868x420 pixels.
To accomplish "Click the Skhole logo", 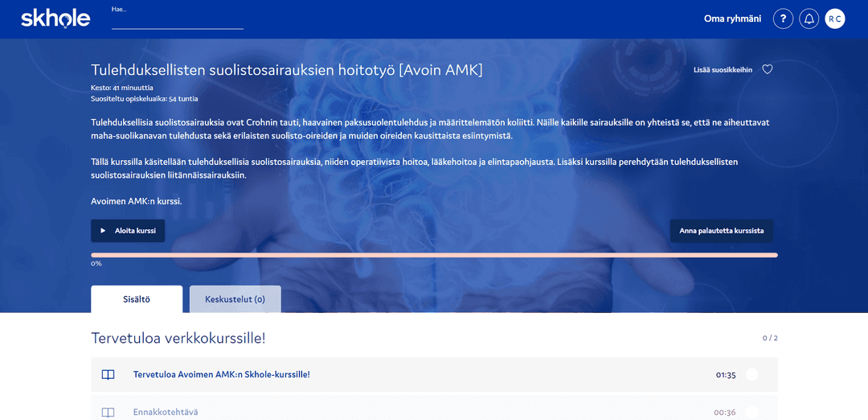I will coord(55,19).
